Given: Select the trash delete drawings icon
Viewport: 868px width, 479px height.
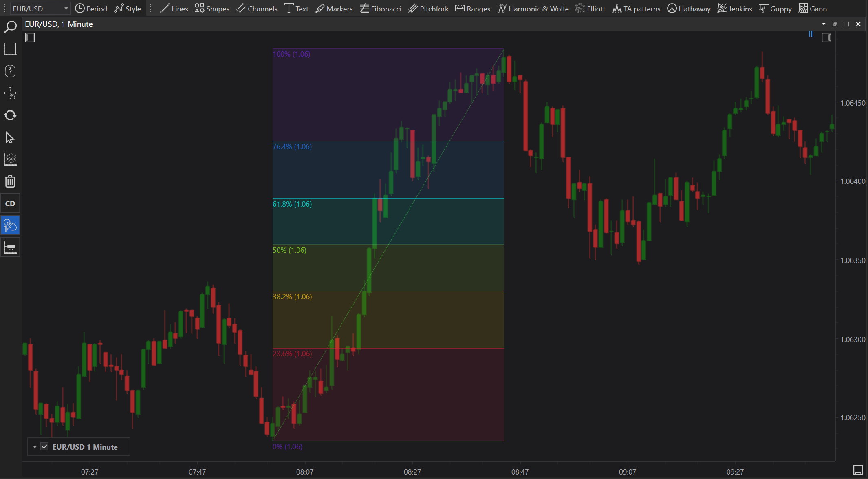Looking at the screenshot, I should pos(10,181).
